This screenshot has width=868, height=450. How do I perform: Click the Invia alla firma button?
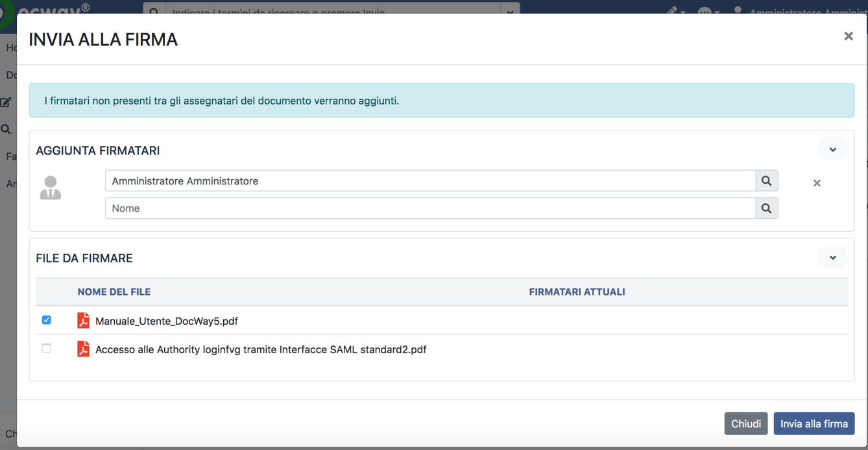pos(814,423)
